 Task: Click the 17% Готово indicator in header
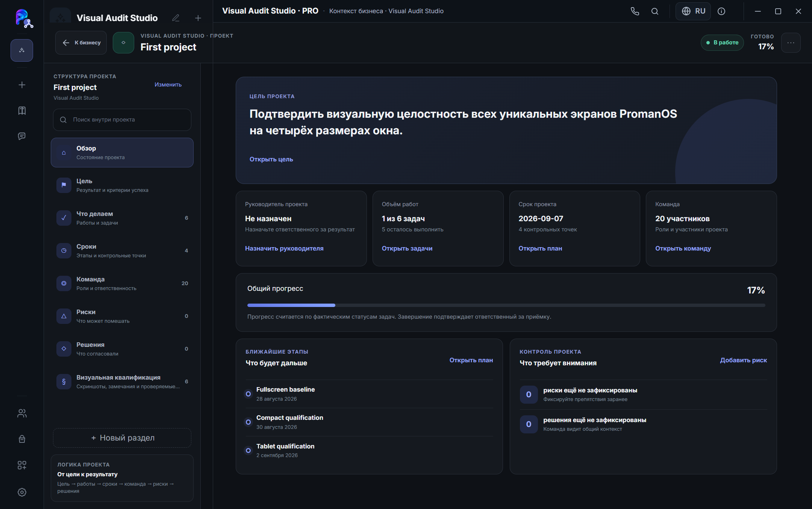coord(762,43)
